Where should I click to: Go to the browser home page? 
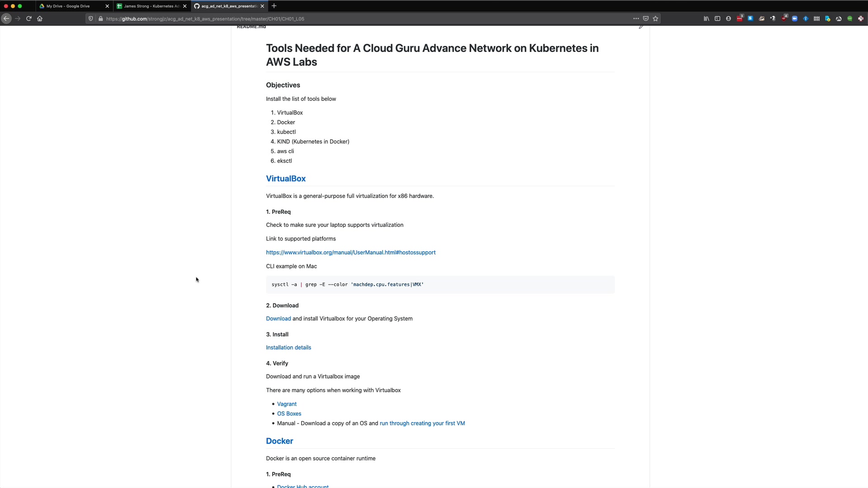click(40, 19)
